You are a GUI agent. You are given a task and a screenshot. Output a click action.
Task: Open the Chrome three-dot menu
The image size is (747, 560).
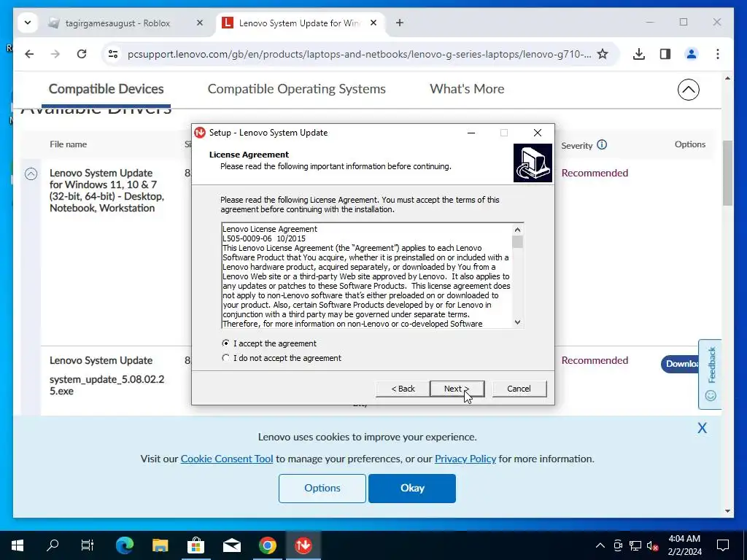pyautogui.click(x=718, y=54)
